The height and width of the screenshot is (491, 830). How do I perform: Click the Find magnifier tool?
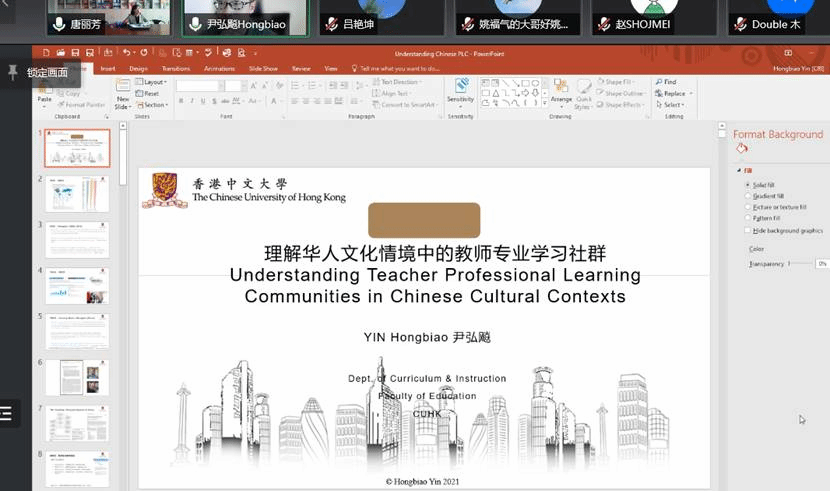click(x=668, y=82)
